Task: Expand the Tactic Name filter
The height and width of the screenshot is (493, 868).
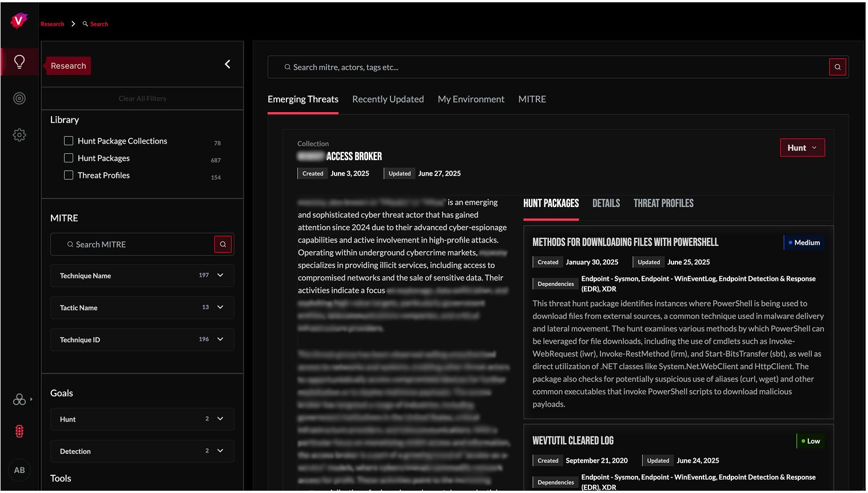Action: click(x=142, y=308)
